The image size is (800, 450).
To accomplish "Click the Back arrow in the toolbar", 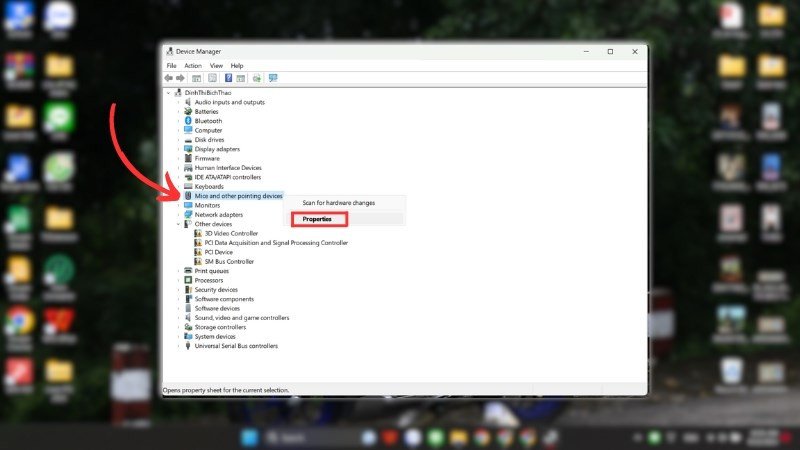I will [x=169, y=78].
